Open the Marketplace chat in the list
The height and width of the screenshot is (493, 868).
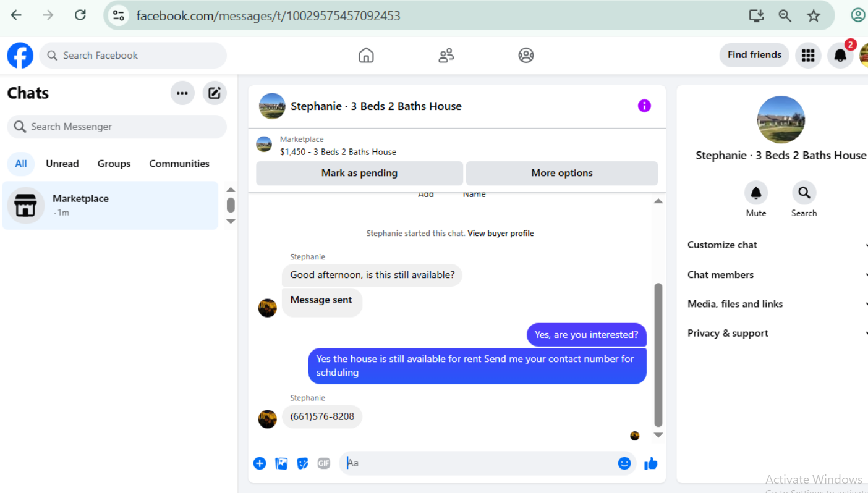(x=110, y=205)
